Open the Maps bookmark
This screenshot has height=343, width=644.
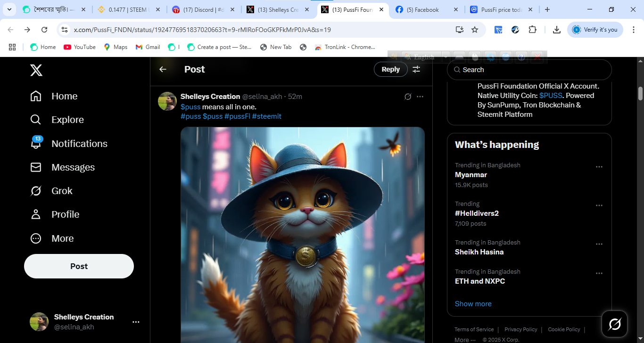116,47
